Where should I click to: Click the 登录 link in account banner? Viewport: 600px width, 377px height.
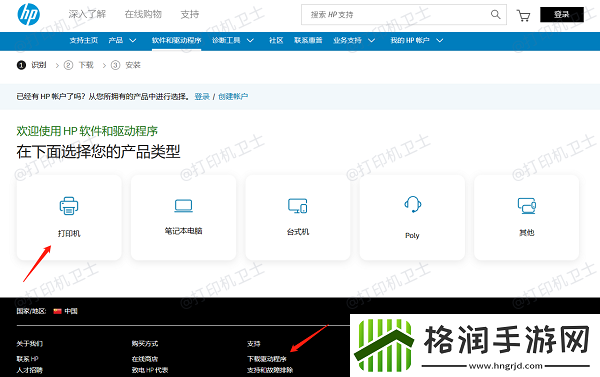point(202,96)
